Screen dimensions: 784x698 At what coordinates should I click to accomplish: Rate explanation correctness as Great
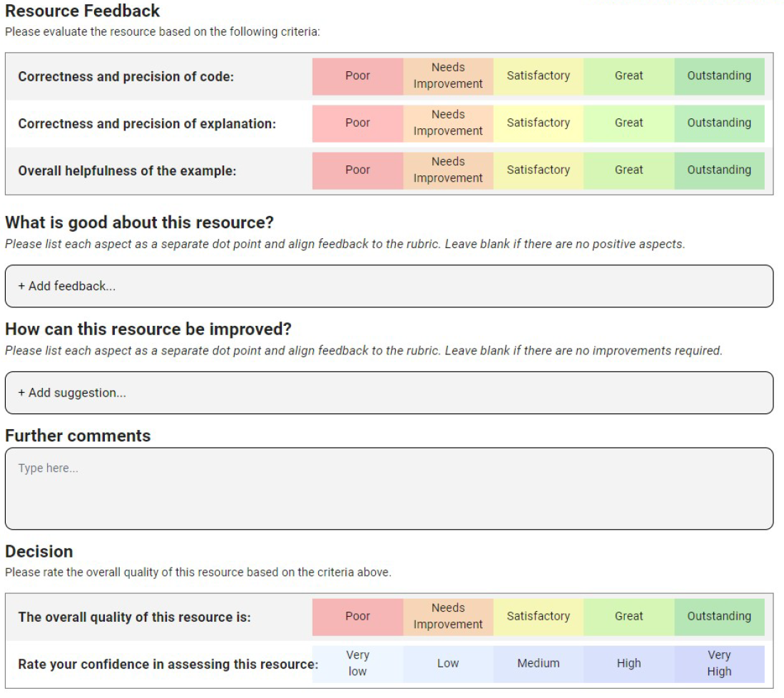coord(628,123)
